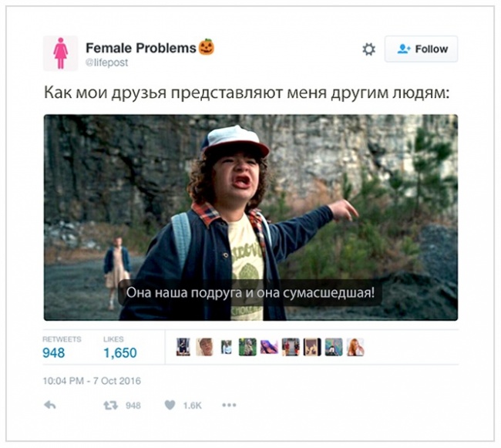This screenshot has height=448, width=501.
Task: Click the purple-toned fifth liker avatar
Action: (269, 347)
